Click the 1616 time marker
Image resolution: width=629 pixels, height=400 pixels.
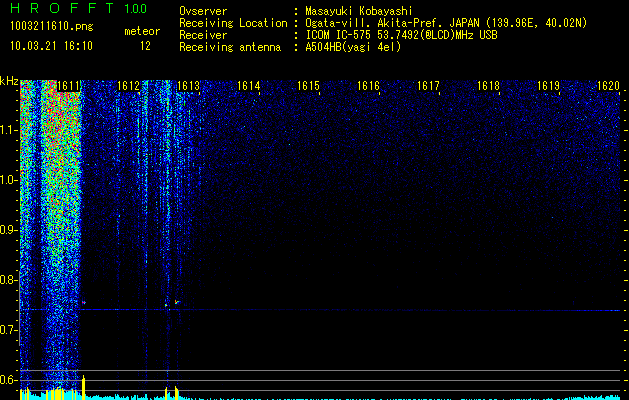coord(368,86)
